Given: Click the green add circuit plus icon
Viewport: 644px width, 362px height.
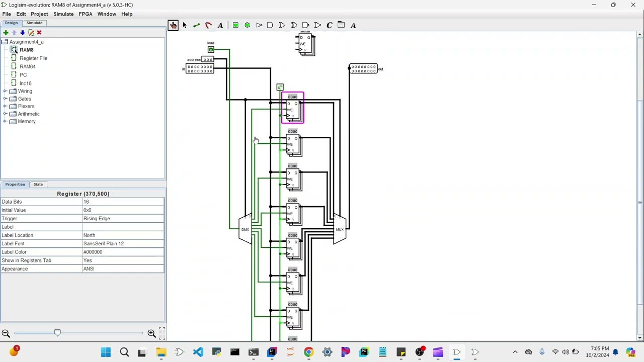Looking at the screenshot, I should coord(6,33).
